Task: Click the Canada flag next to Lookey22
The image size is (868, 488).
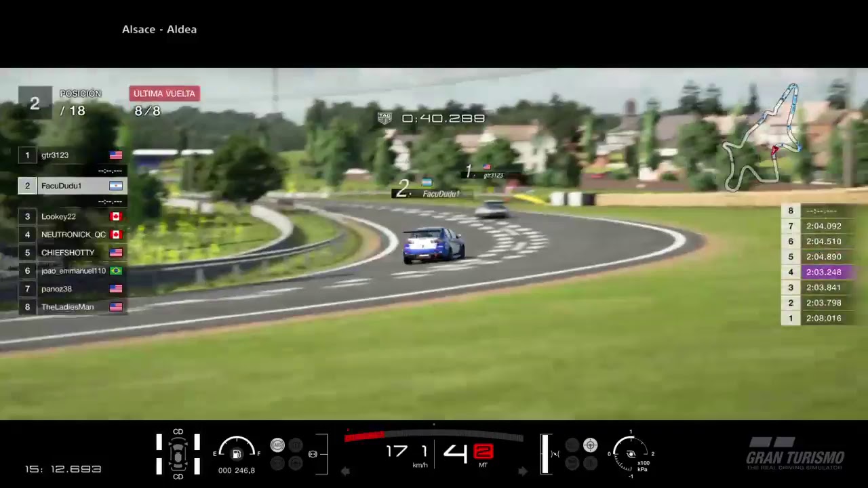Action: pyautogui.click(x=116, y=216)
